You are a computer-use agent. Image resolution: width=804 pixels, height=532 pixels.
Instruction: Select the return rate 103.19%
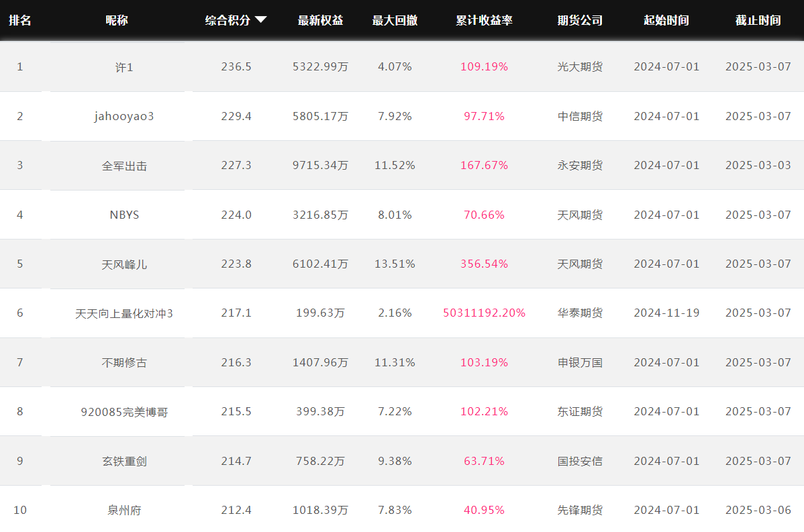coord(484,362)
